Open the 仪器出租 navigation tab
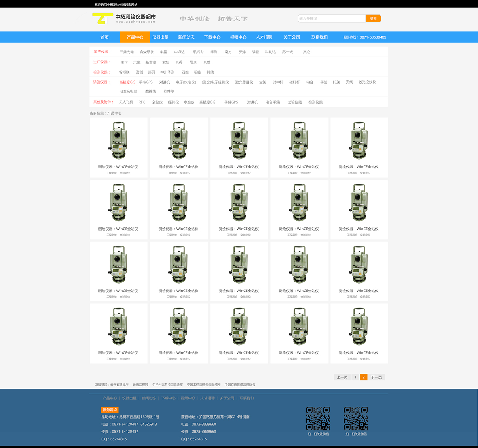The width and height of the screenshot is (478, 448). pyautogui.click(x=160, y=37)
